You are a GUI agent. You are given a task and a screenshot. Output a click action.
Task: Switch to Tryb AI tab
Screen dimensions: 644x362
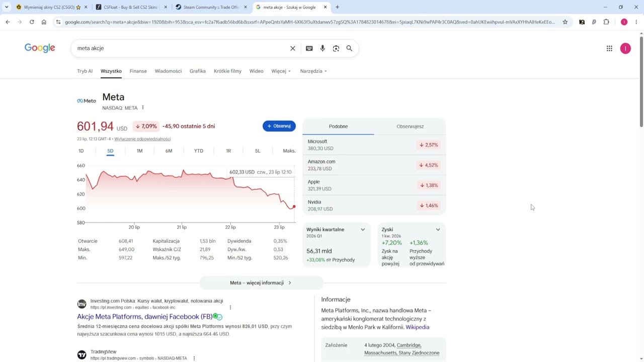point(85,71)
